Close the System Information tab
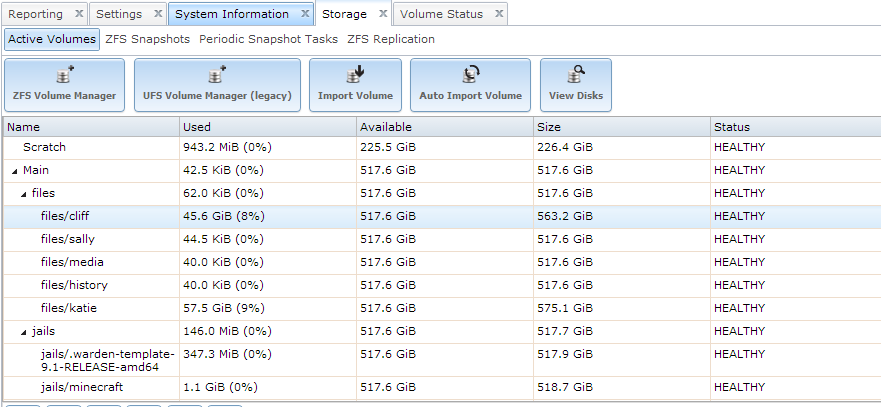This screenshot has width=881, height=407. [x=305, y=15]
